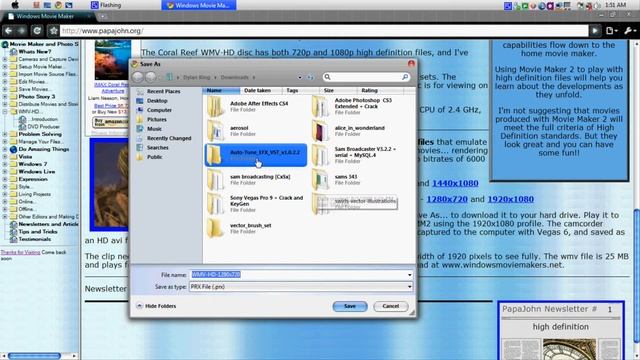Select the Adobe After Effects CS4 folder
This screenshot has height=360, width=640.
256,106
